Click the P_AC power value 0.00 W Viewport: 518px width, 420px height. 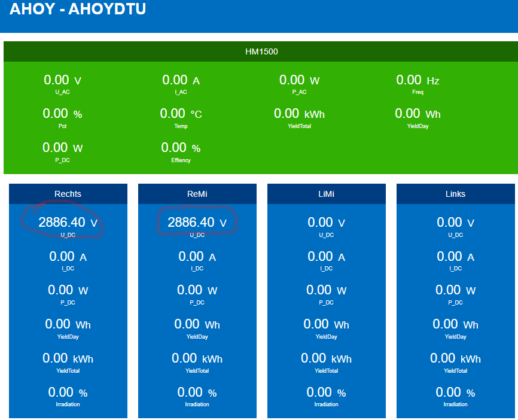click(x=299, y=80)
